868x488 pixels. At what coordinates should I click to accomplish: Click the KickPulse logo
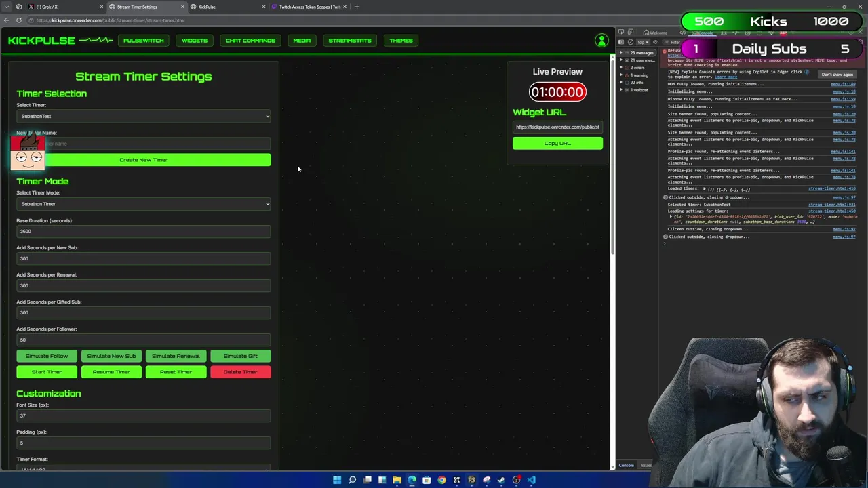point(60,41)
